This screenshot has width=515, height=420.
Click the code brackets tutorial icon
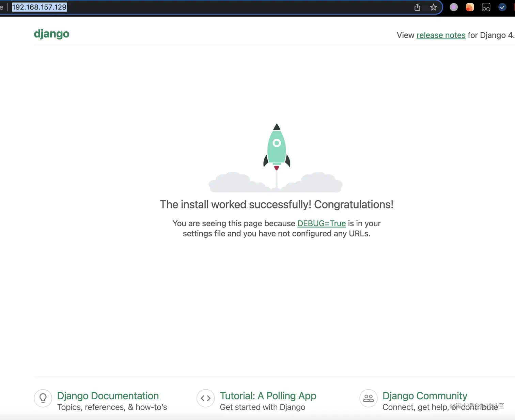[206, 398]
